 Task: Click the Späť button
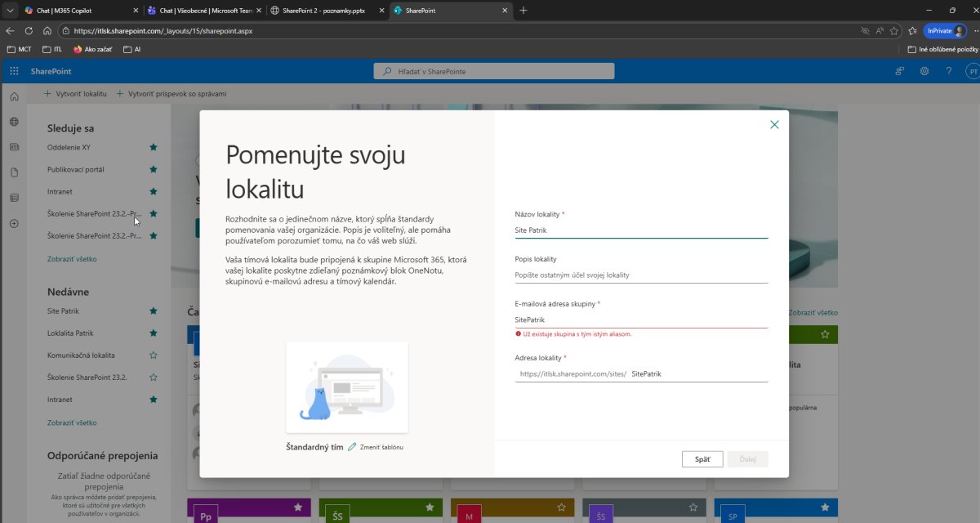pyautogui.click(x=702, y=459)
